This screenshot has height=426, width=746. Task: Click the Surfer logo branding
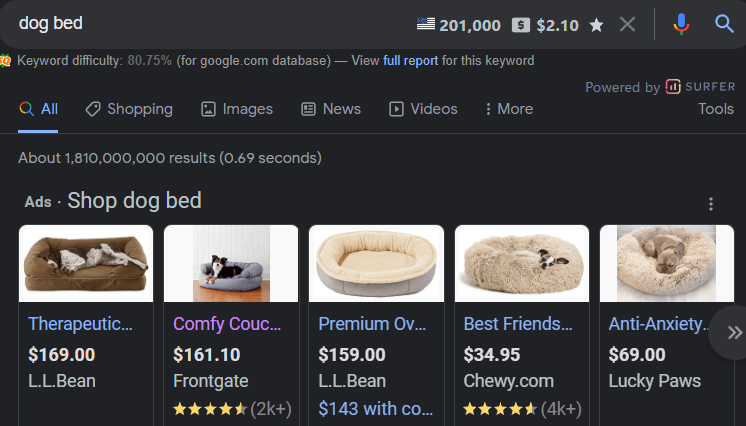[700, 87]
